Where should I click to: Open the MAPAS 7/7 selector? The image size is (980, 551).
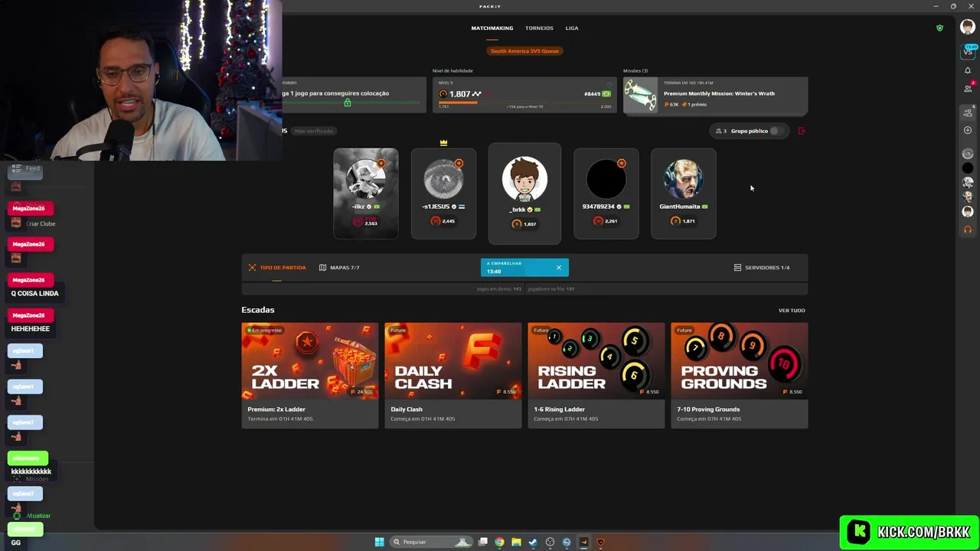click(x=339, y=268)
